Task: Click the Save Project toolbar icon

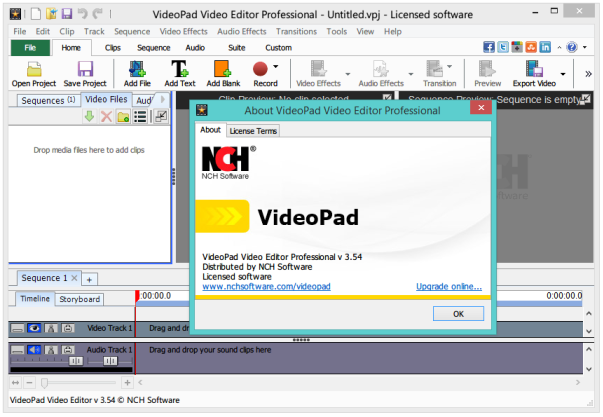Action: point(85,69)
